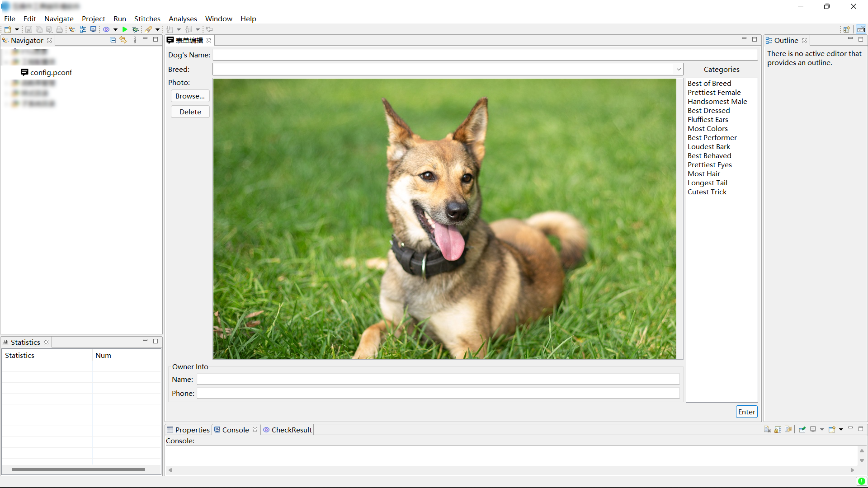Open the Previous Annotation dropdown arrow
This screenshot has width=868, height=488.
(x=198, y=29)
